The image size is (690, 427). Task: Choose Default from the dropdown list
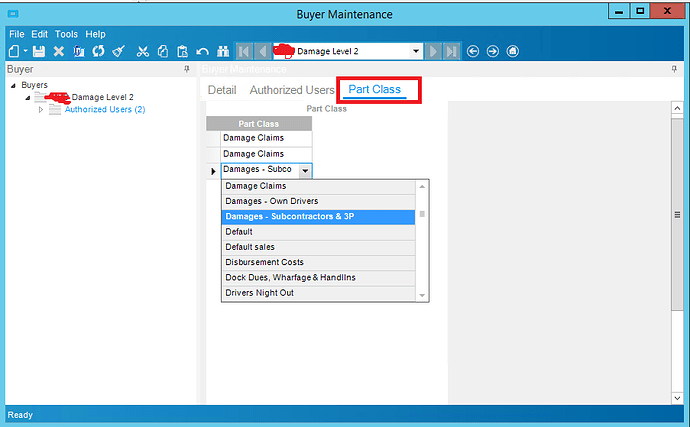click(318, 232)
